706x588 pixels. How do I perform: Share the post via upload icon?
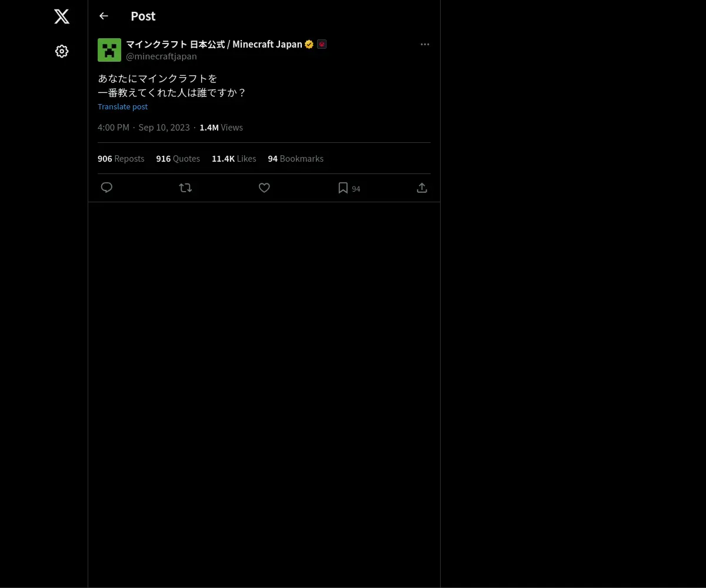(x=422, y=188)
